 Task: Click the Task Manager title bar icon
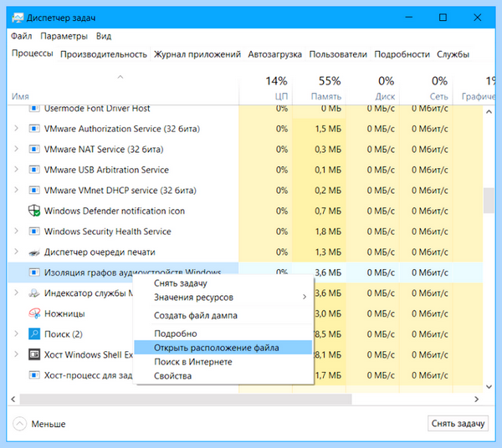click(18, 18)
